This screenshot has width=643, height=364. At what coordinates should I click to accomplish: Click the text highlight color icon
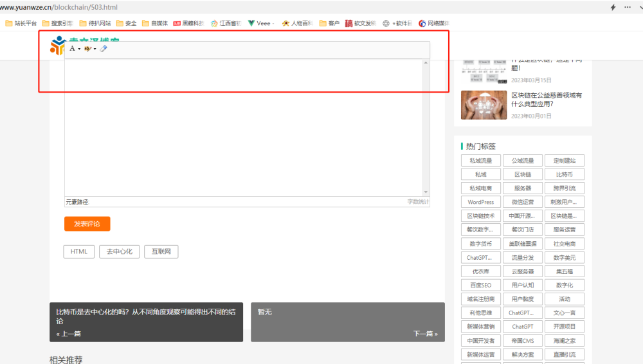[x=87, y=48]
